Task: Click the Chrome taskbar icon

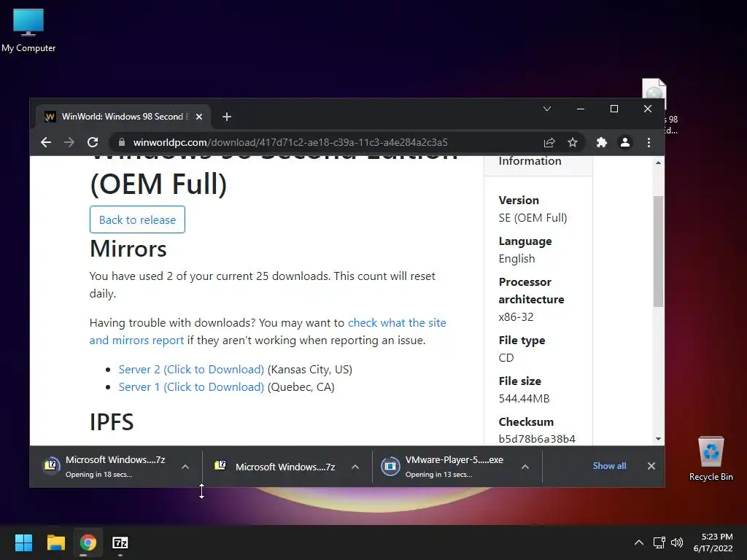Action: click(x=88, y=542)
